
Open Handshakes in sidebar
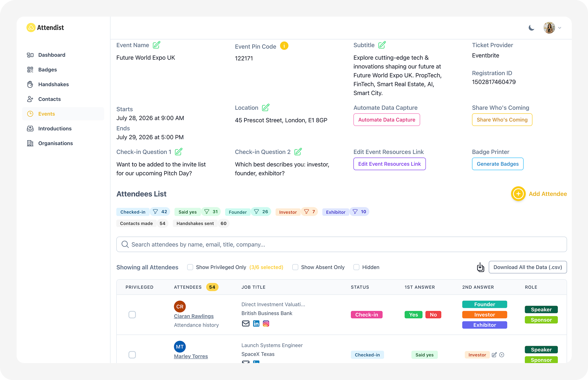click(63, 84)
